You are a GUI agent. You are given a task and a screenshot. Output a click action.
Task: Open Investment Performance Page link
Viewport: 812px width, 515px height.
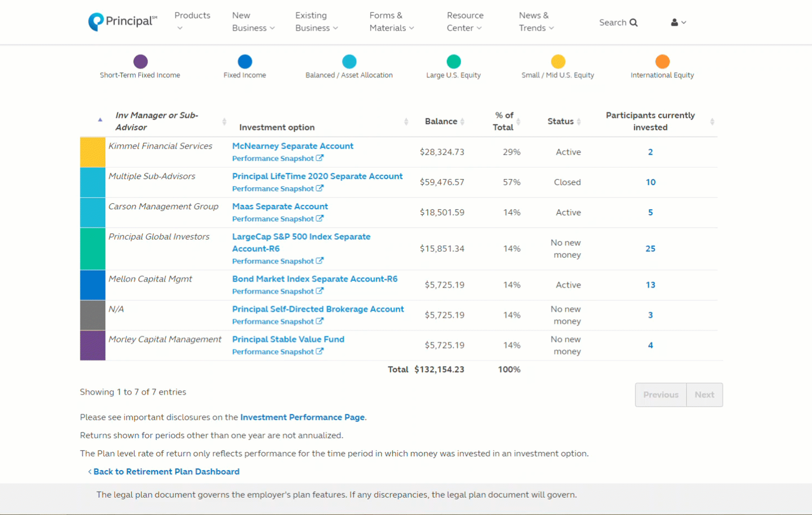(x=302, y=417)
